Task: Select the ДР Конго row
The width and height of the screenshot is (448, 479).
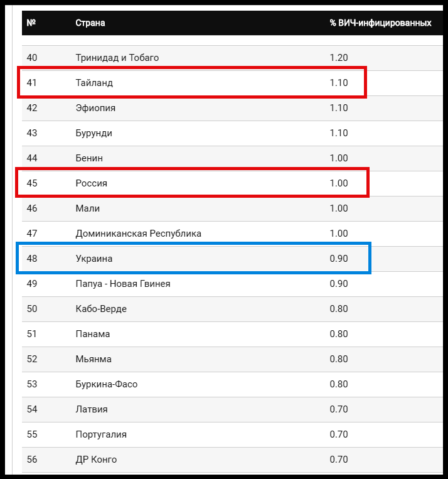Action: 232,460
